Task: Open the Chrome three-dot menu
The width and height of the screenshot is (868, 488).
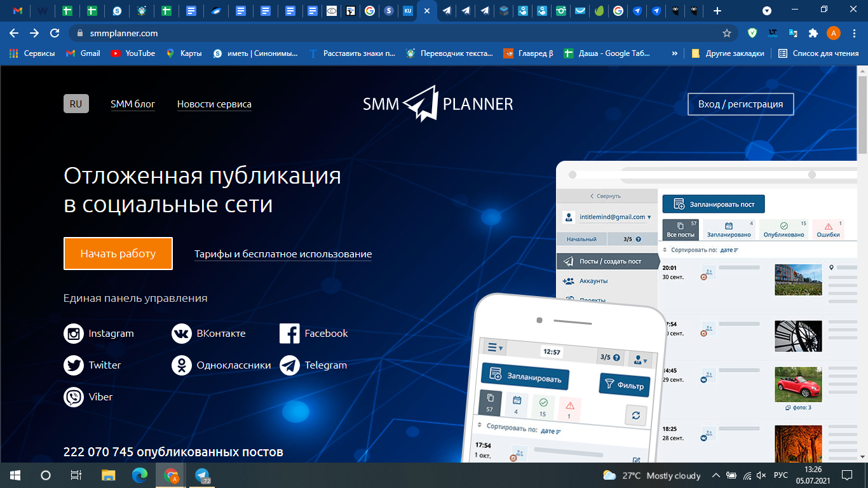Action: coord(855,33)
